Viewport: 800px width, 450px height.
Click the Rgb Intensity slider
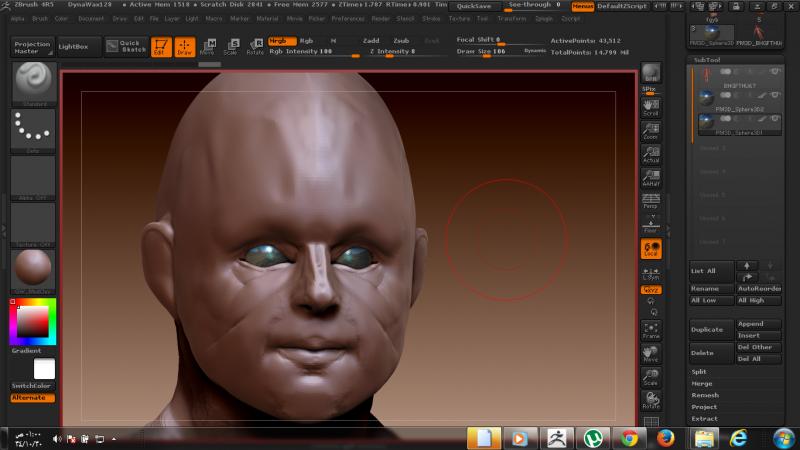pos(314,52)
